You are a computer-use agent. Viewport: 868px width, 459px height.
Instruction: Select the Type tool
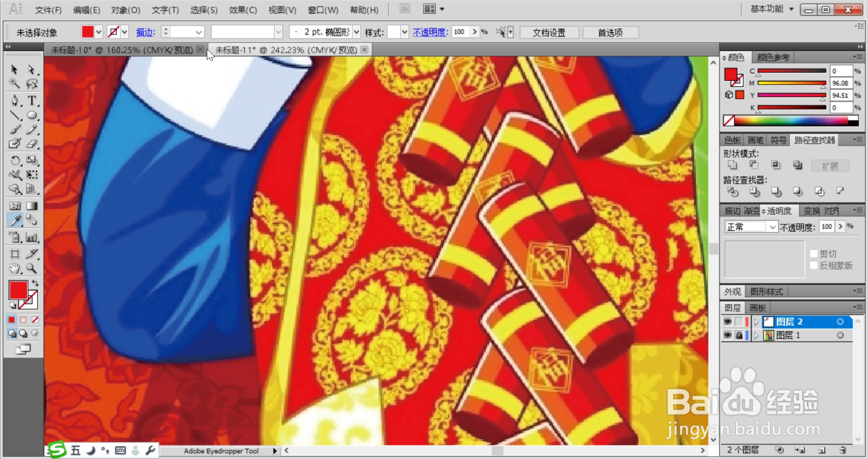32,100
